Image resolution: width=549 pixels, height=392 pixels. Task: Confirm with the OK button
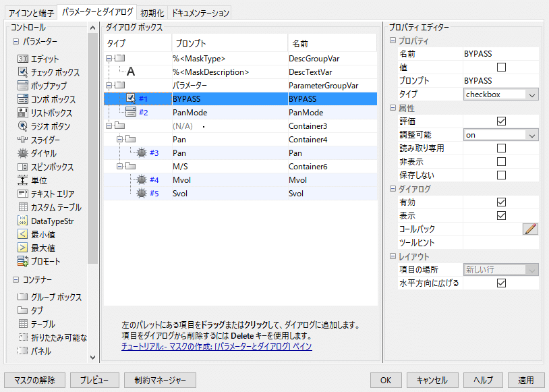pyautogui.click(x=386, y=380)
